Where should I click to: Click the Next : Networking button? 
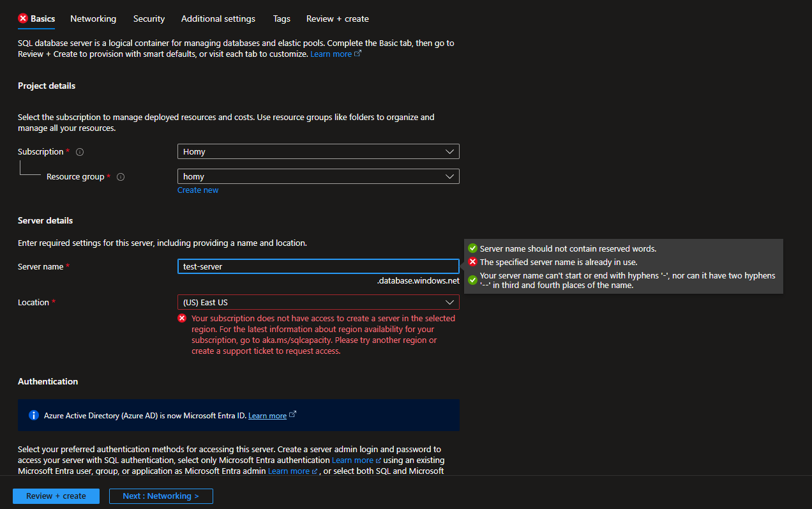tap(161, 496)
